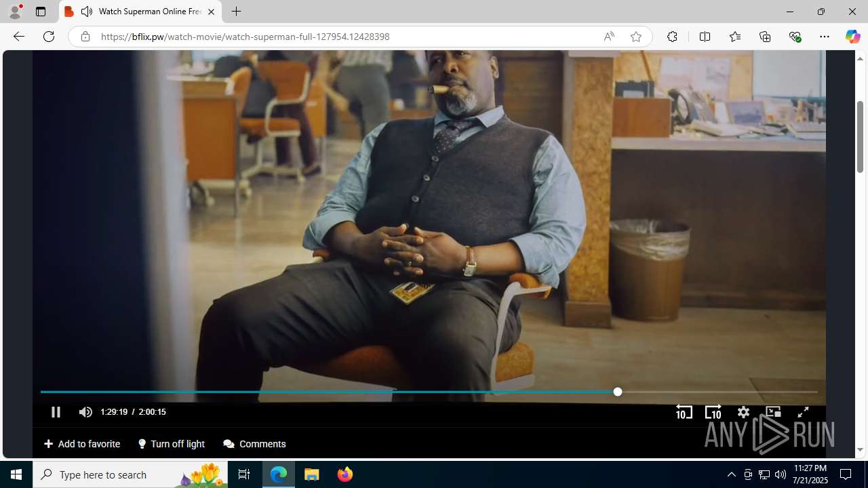Close the Watch Superman tab
Screen dimensions: 868x488
pos(211,12)
